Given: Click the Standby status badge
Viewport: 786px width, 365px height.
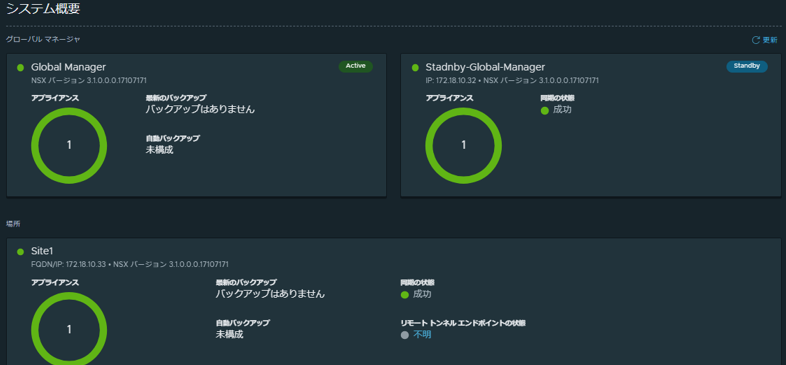Looking at the screenshot, I should (747, 66).
